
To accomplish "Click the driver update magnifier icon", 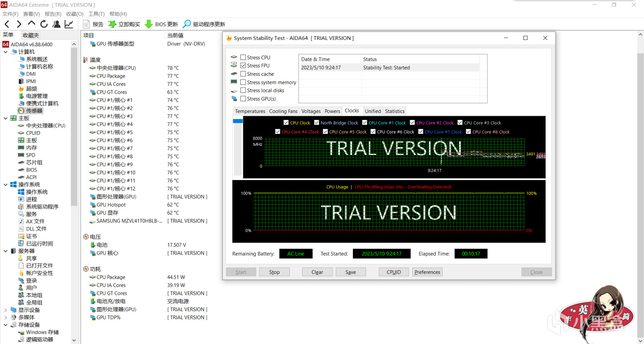I will pos(187,24).
